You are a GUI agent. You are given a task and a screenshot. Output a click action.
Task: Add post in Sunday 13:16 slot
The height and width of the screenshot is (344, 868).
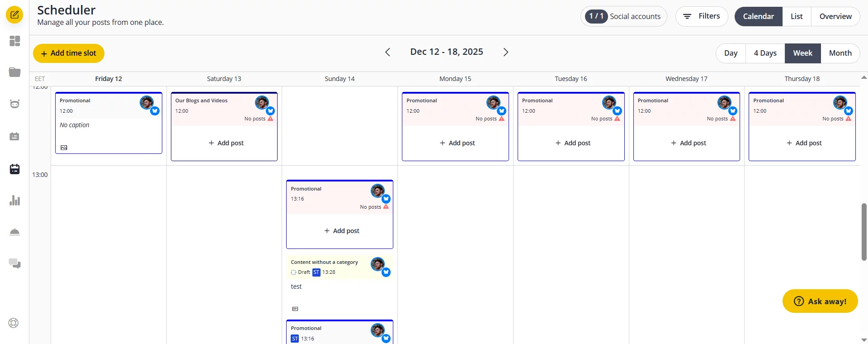pos(341,231)
